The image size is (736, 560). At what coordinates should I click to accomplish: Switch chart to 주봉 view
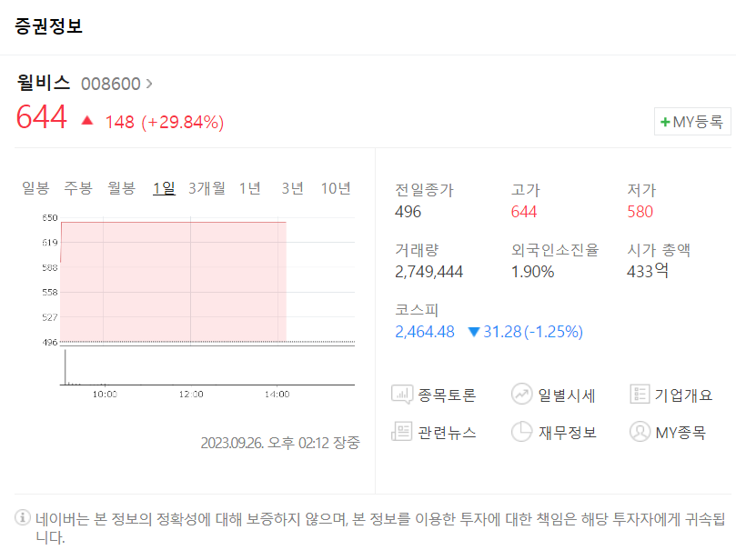pos(78,188)
